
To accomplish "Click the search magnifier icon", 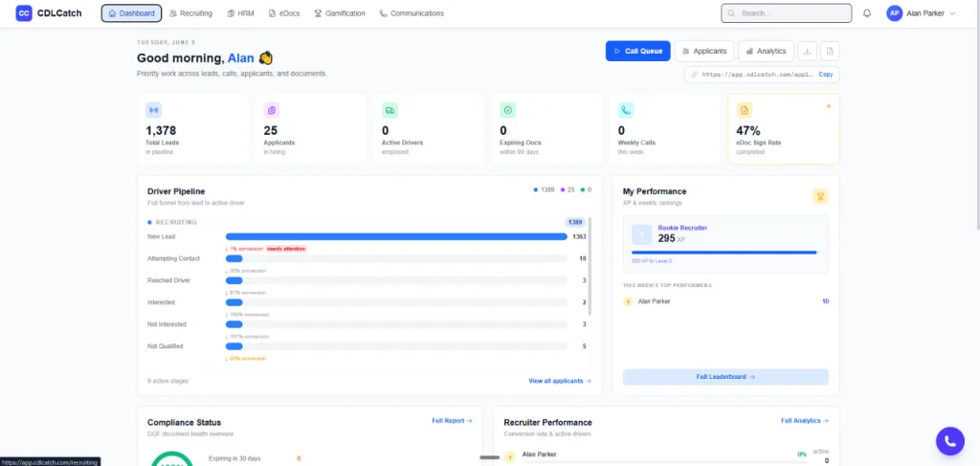I will tap(731, 13).
